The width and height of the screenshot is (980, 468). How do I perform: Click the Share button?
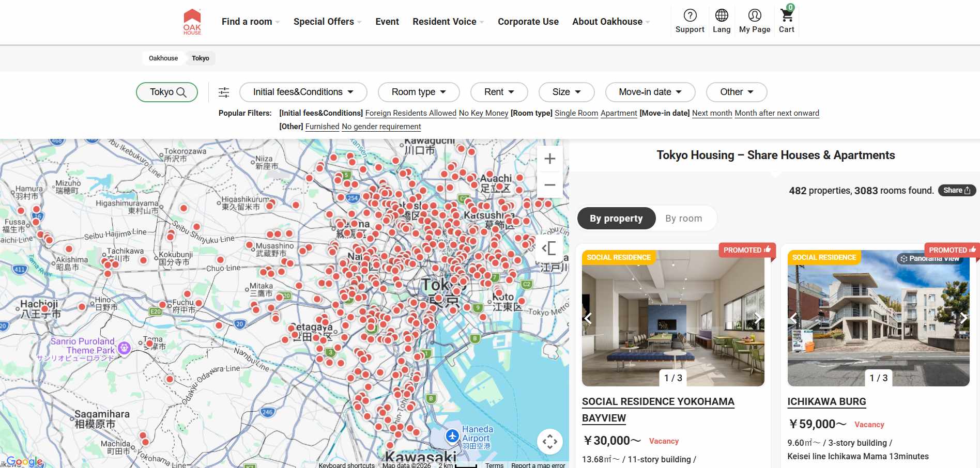[957, 191]
